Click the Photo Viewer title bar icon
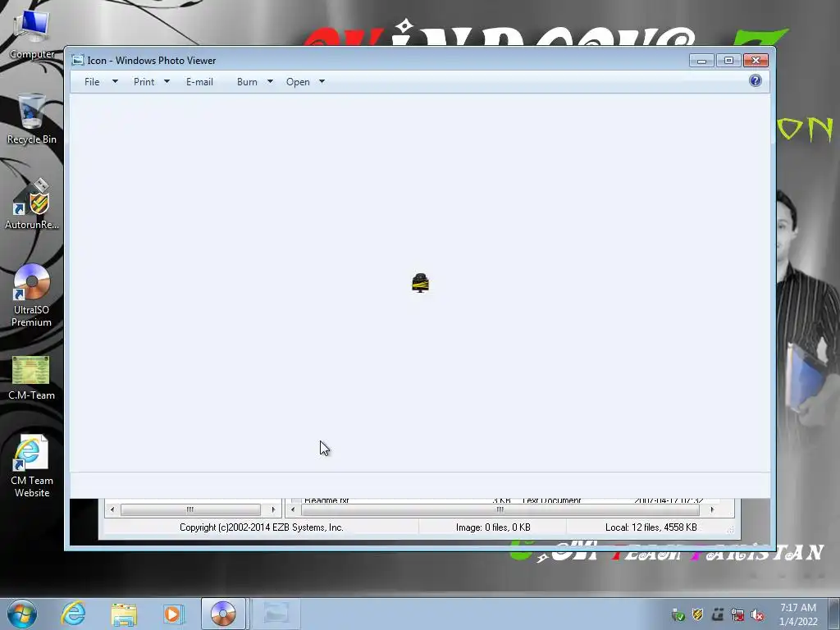The image size is (840, 630). click(78, 60)
